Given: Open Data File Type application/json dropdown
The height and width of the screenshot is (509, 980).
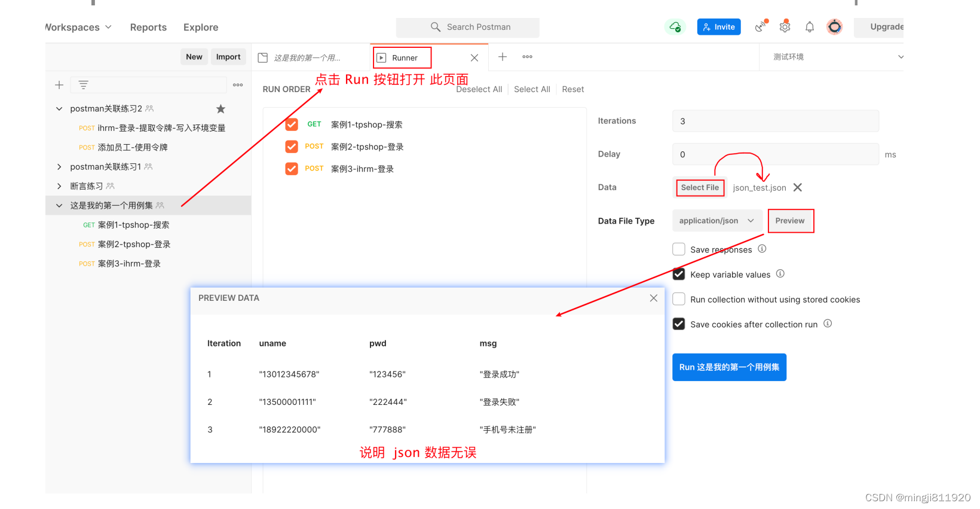Looking at the screenshot, I should pyautogui.click(x=717, y=221).
